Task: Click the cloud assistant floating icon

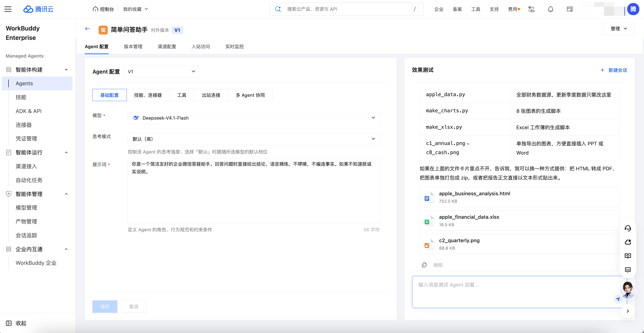Action: pyautogui.click(x=628, y=242)
